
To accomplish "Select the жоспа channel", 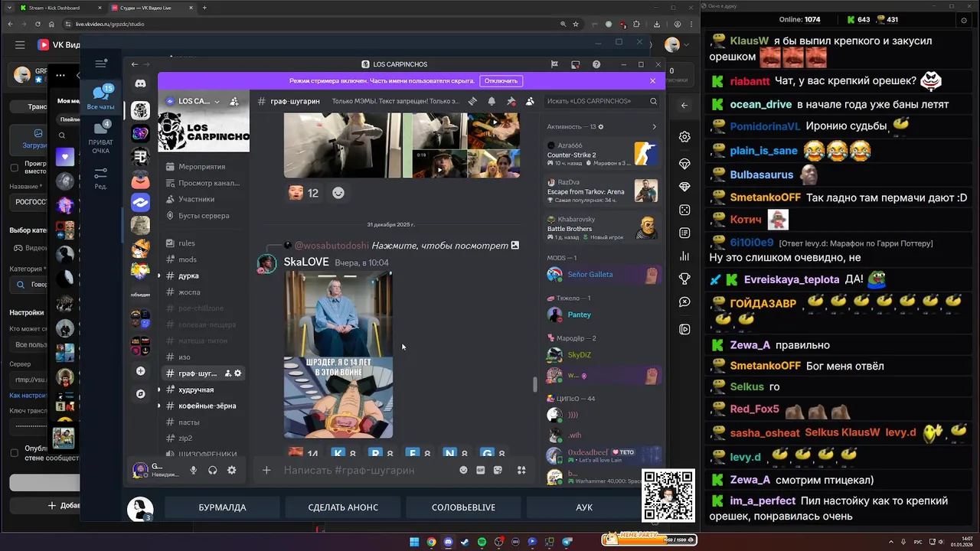I will pos(203,292).
